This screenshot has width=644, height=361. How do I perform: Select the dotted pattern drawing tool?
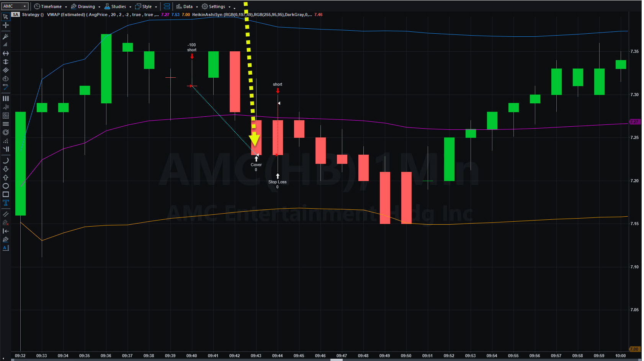coord(5,140)
